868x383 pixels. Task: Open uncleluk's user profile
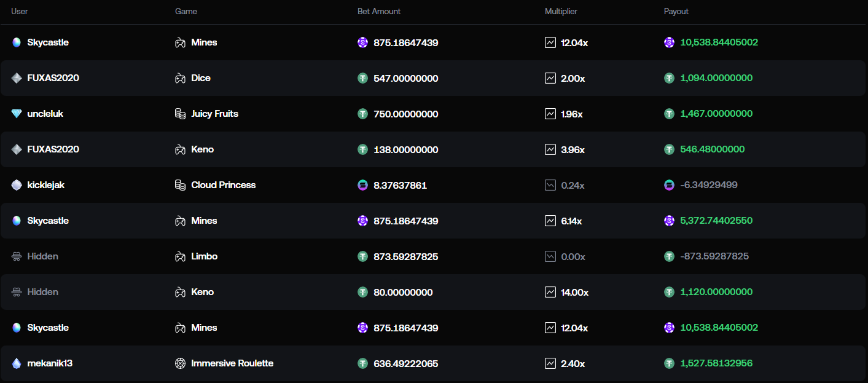click(45, 114)
